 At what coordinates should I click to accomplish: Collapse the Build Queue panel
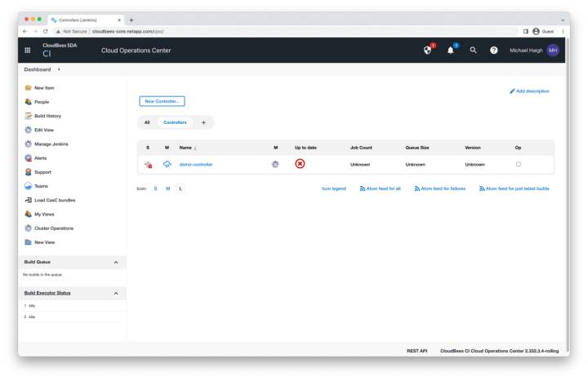(115, 262)
